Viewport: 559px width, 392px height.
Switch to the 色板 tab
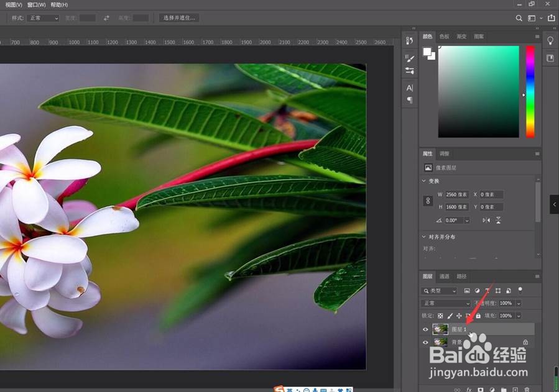[x=444, y=36]
